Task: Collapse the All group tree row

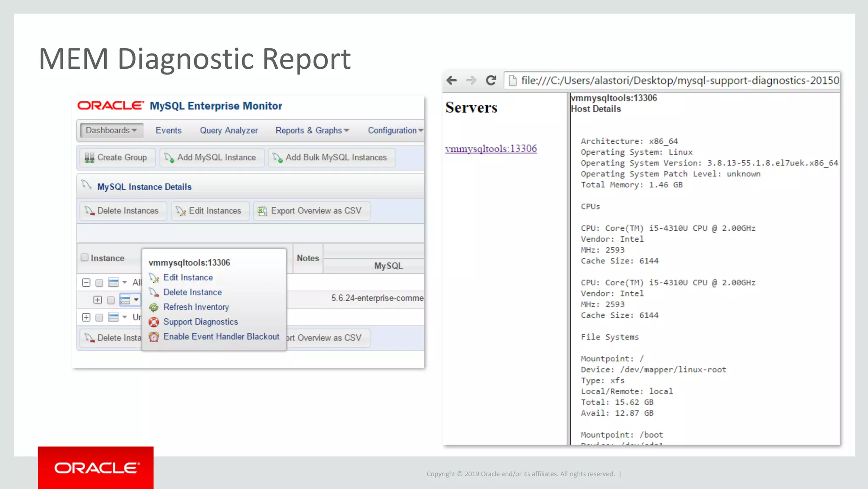Action: point(86,282)
